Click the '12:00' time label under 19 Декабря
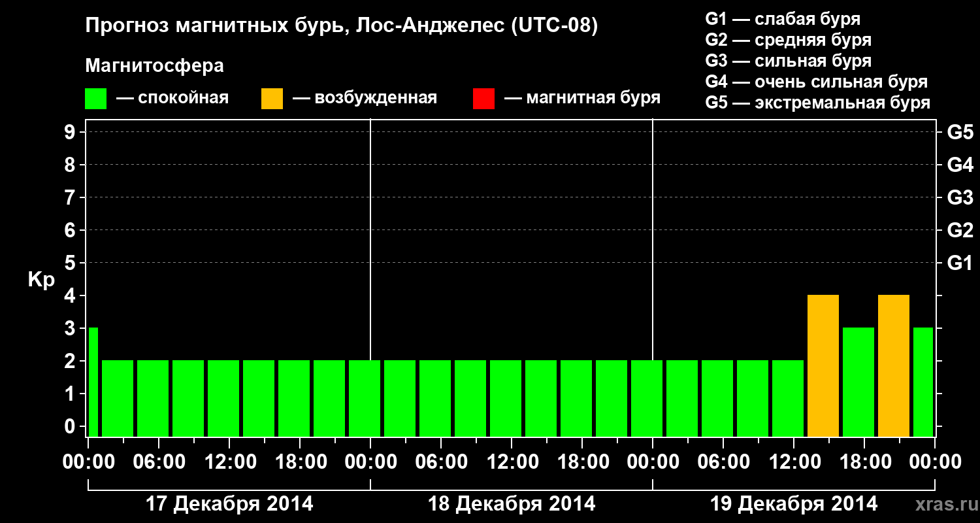This screenshot has width=980, height=523. click(794, 462)
